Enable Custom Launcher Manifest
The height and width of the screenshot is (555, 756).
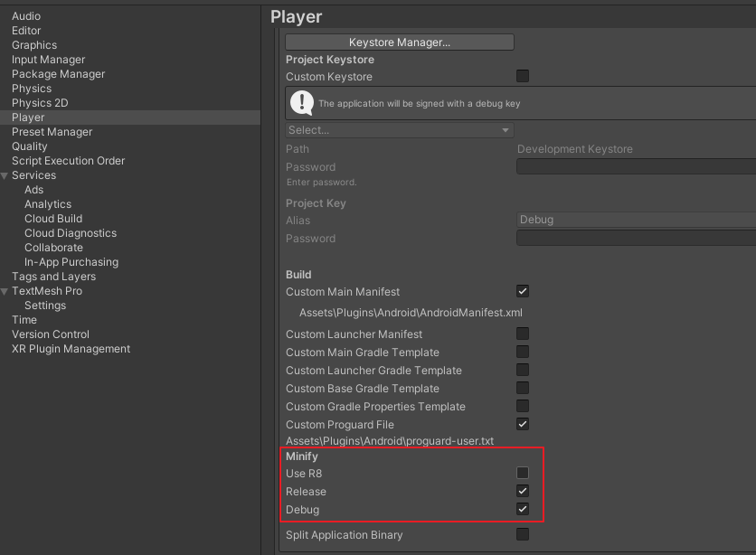(523, 334)
